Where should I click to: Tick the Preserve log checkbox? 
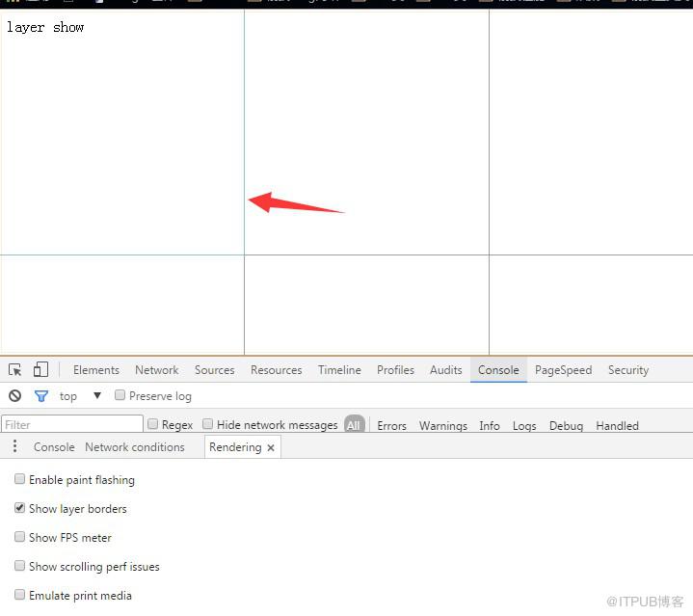120,395
